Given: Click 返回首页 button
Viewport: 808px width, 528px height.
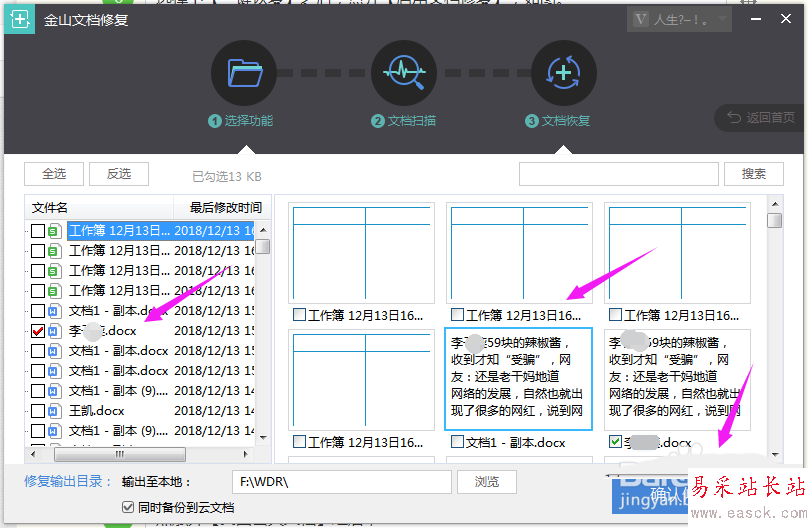Looking at the screenshot, I should 761,118.
